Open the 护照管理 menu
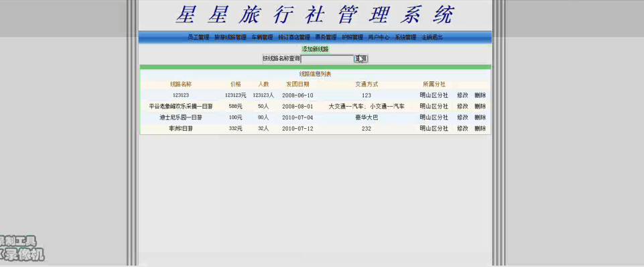The width and height of the screenshot is (644, 267). 352,37
